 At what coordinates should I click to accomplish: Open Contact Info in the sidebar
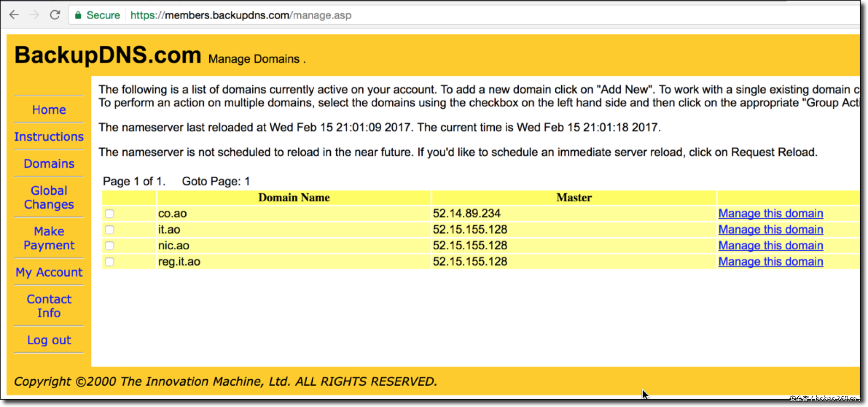(x=49, y=306)
